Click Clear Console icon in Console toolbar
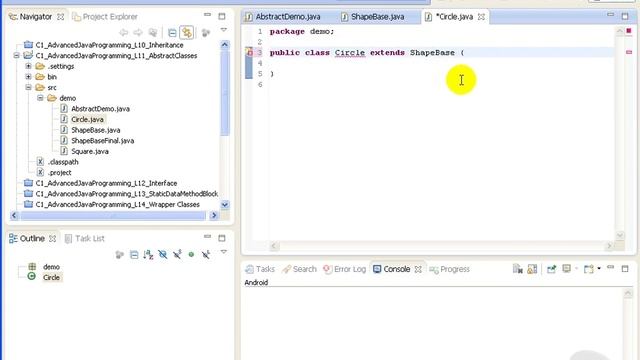The height and width of the screenshot is (360, 640). pos(518,269)
